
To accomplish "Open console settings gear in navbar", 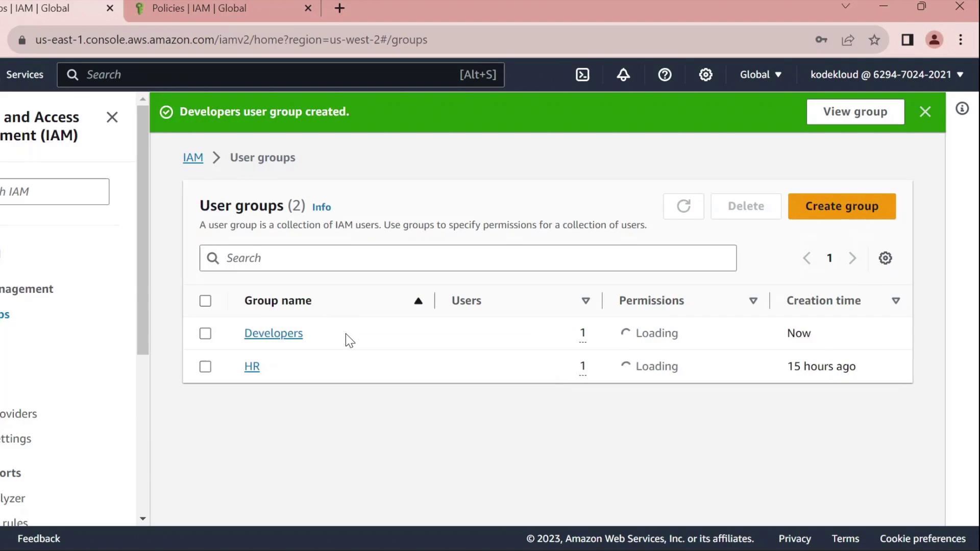I will (705, 74).
